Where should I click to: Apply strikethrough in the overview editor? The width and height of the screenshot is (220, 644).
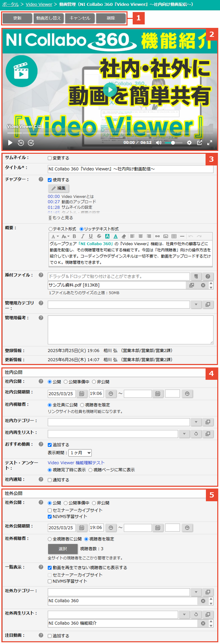click(99, 236)
